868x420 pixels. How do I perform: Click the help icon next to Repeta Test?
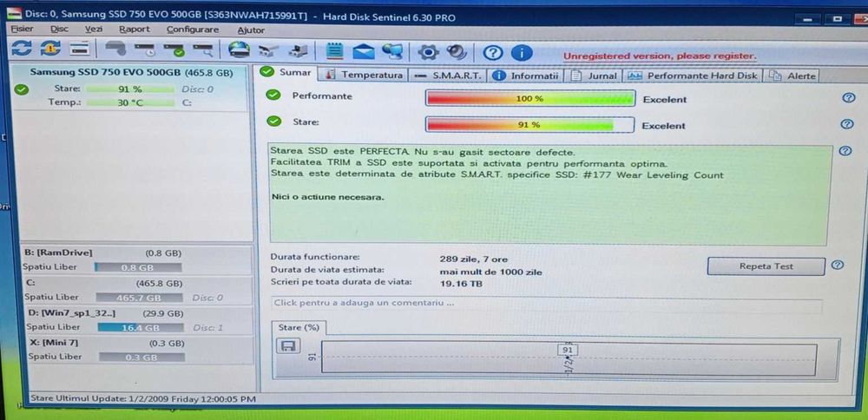pyautogui.click(x=838, y=265)
